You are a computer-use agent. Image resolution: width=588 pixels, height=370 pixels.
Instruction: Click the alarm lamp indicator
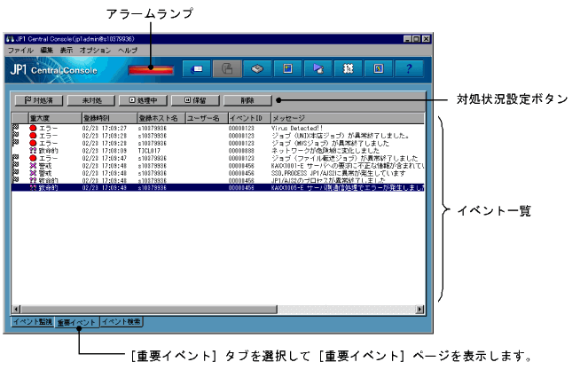[151, 70]
